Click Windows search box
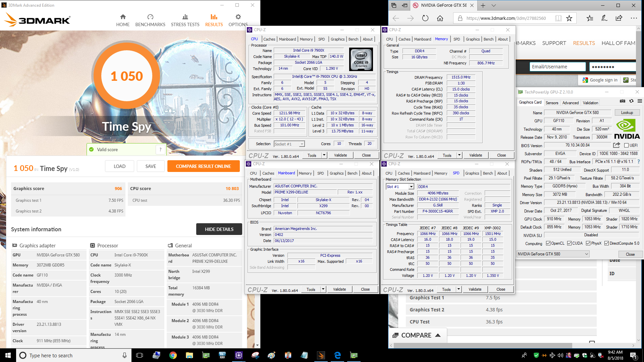 pos(74,355)
